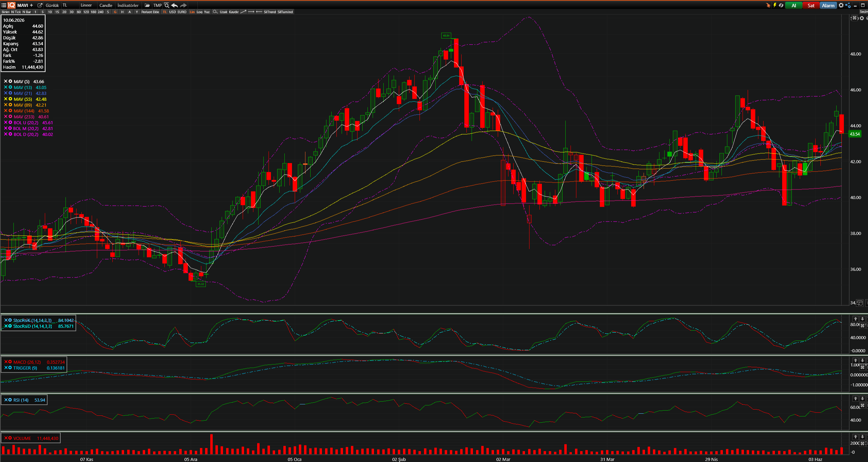
Task: Open the Birim unit selector
Action: tap(6, 12)
